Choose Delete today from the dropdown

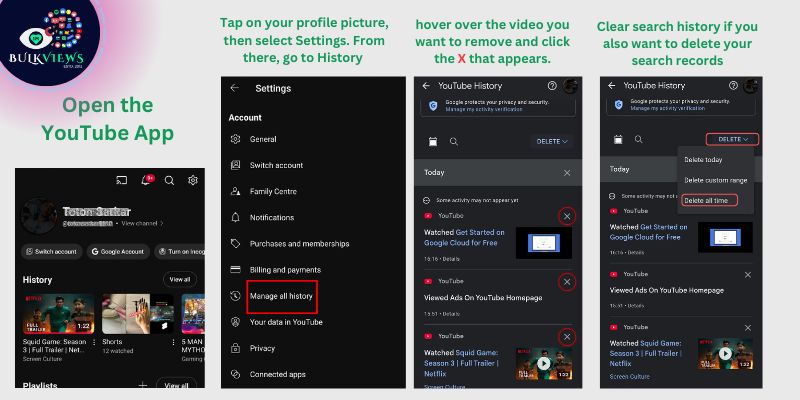(703, 160)
